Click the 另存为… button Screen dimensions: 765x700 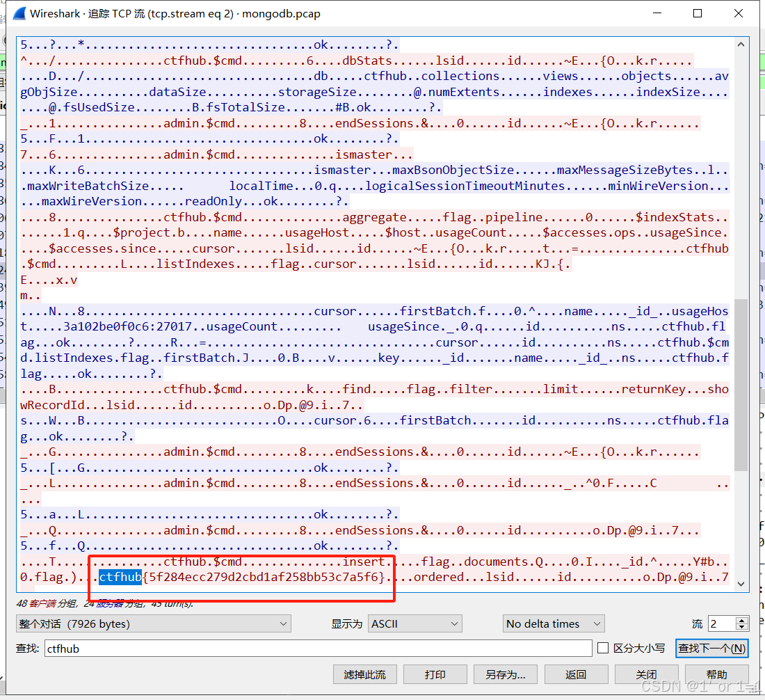(x=506, y=674)
